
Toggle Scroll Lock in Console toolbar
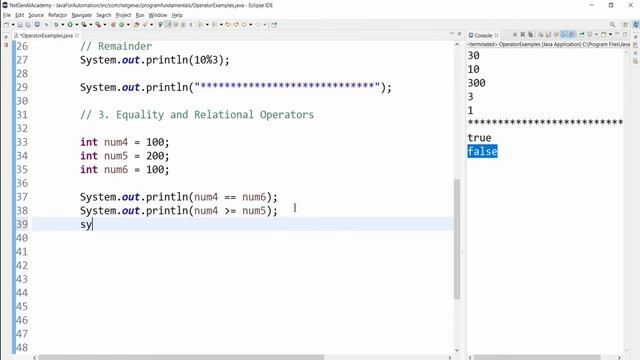548,35
